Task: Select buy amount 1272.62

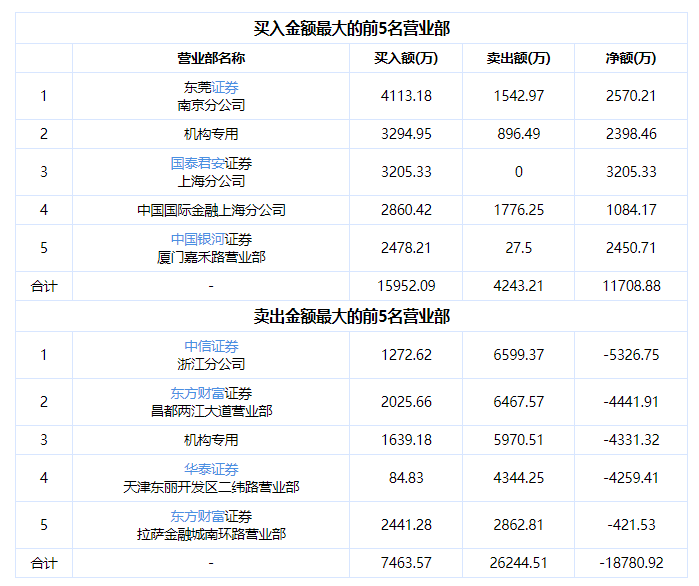Action: [406, 355]
